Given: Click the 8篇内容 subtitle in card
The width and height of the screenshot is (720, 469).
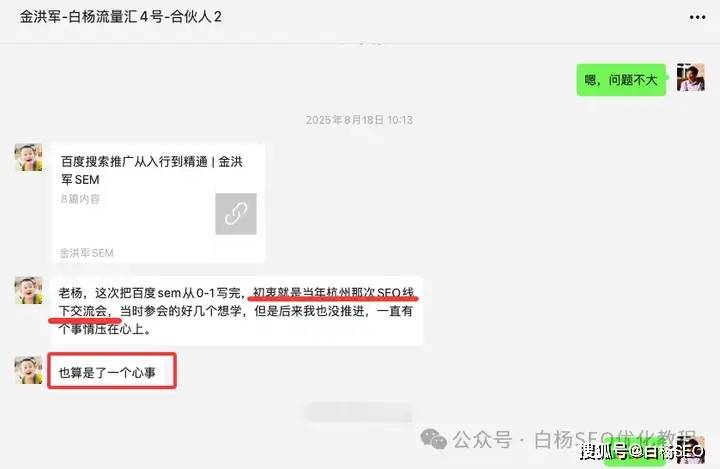Looking at the screenshot, I should click(x=80, y=199).
